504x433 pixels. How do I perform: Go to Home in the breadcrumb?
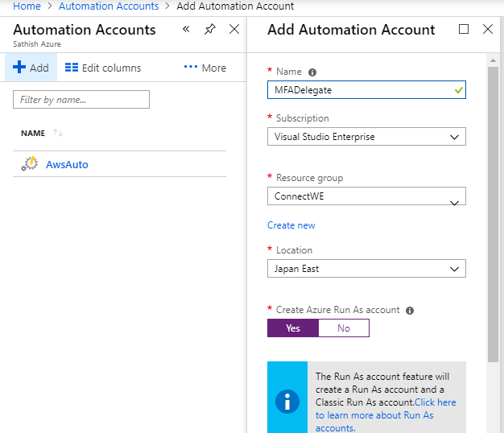[27, 6]
